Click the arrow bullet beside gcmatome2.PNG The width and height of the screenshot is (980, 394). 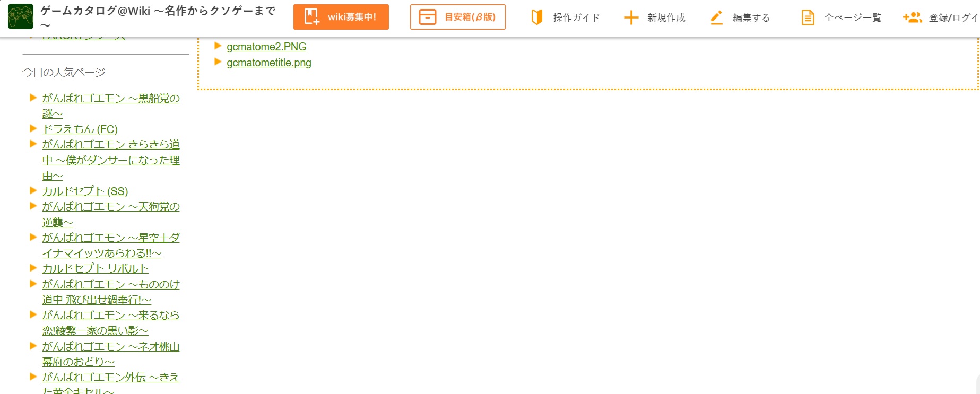[x=218, y=46]
